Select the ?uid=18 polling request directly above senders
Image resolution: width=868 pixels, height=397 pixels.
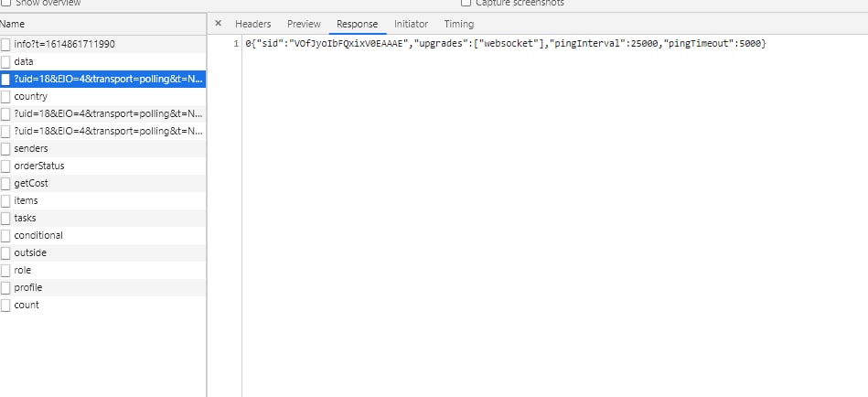coord(103,131)
